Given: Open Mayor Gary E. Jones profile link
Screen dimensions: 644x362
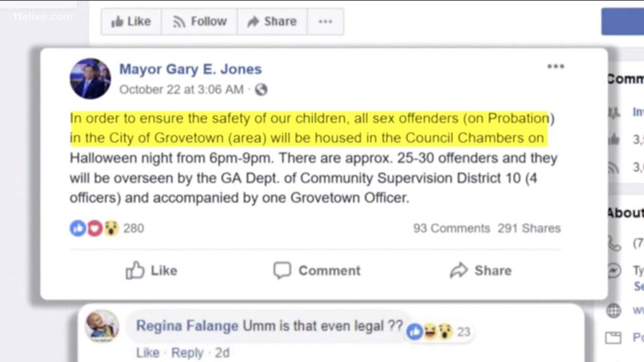Looking at the screenshot, I should pos(190,69).
